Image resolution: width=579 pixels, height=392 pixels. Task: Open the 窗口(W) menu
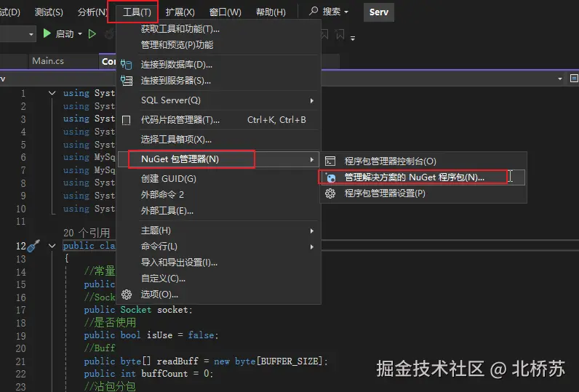[x=225, y=12]
